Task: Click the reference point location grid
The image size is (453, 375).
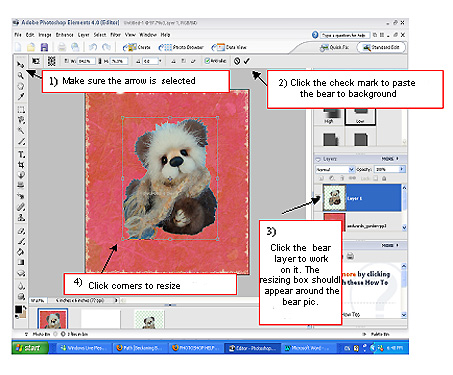Action: (x=51, y=61)
